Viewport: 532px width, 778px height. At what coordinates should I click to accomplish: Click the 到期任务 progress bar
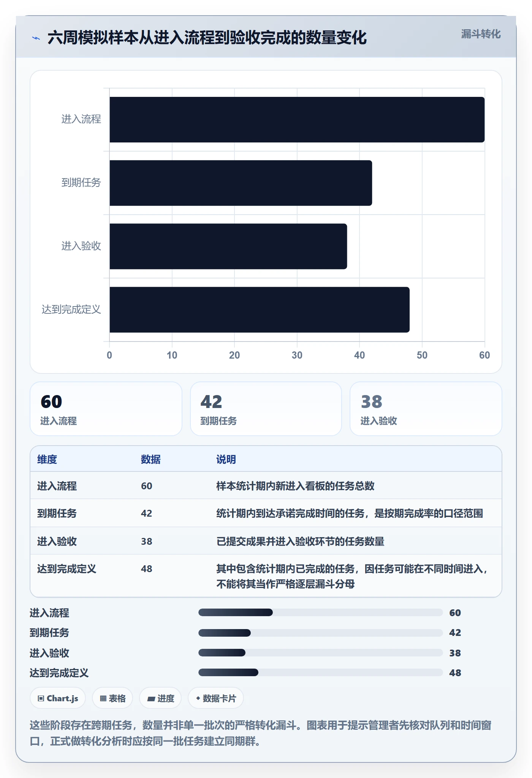[x=321, y=633]
